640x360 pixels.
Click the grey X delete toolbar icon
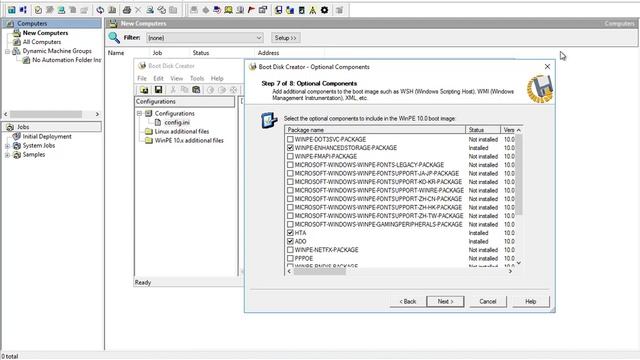click(138, 10)
